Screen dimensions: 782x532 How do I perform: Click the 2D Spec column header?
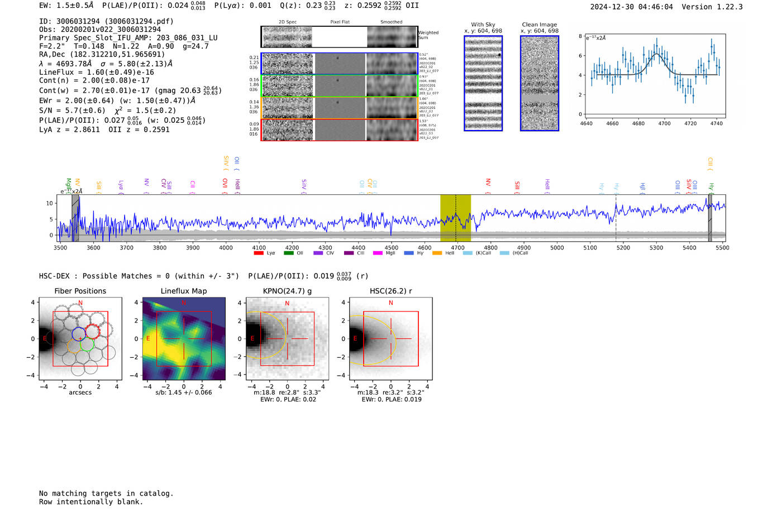[288, 22]
